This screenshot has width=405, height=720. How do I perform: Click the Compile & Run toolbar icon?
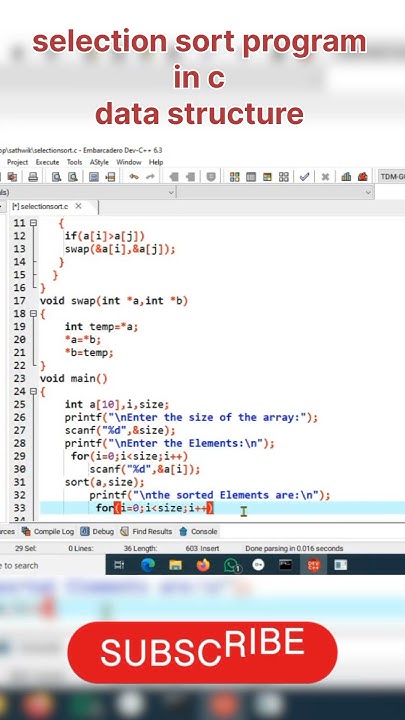[x=267, y=177]
